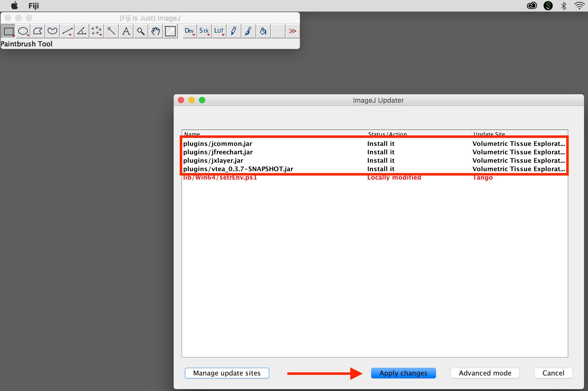Select the Straight line tool
Viewport: 588px width, 391px height.
coord(68,31)
